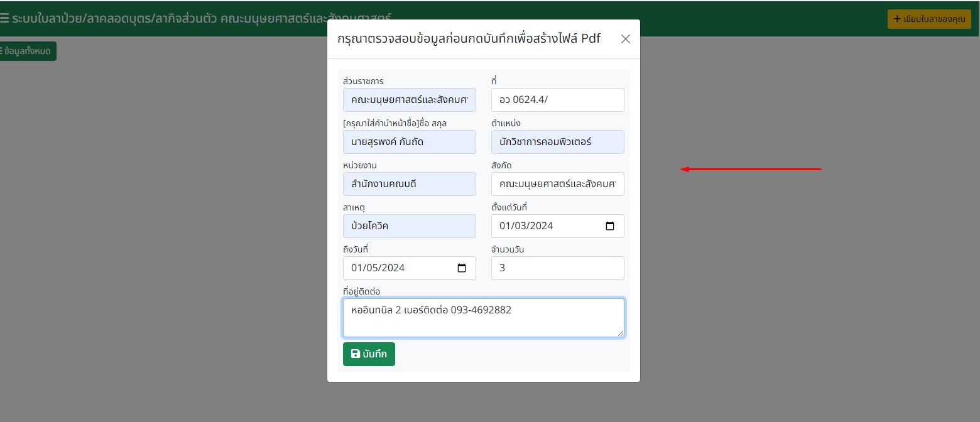Image resolution: width=980 pixels, height=422 pixels.
Task: Click the จำนวนวัน label
Action: coord(508,249)
